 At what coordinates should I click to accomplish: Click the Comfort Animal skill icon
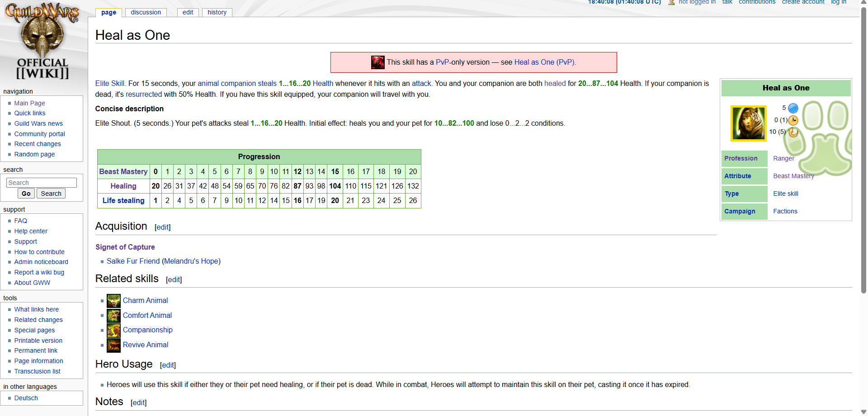(x=113, y=316)
